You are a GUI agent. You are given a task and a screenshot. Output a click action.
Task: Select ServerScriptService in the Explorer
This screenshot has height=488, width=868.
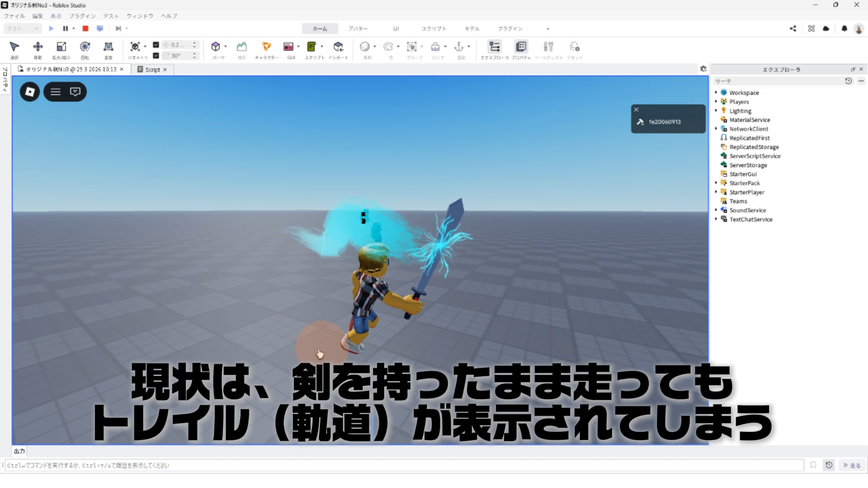point(755,156)
